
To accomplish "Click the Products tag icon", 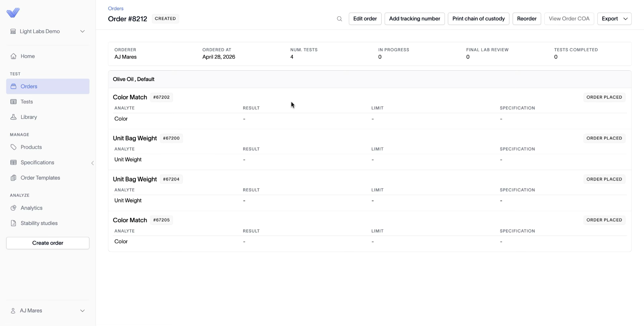I will (13, 147).
